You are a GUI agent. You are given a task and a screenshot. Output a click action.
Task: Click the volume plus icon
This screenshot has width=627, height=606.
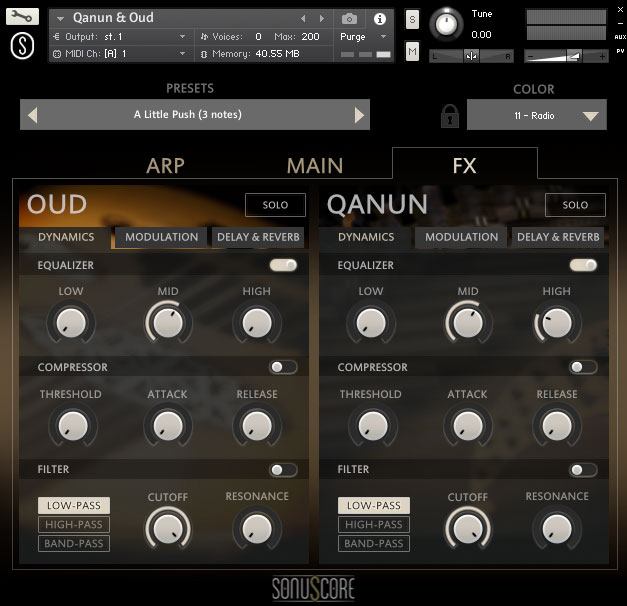(x=602, y=57)
